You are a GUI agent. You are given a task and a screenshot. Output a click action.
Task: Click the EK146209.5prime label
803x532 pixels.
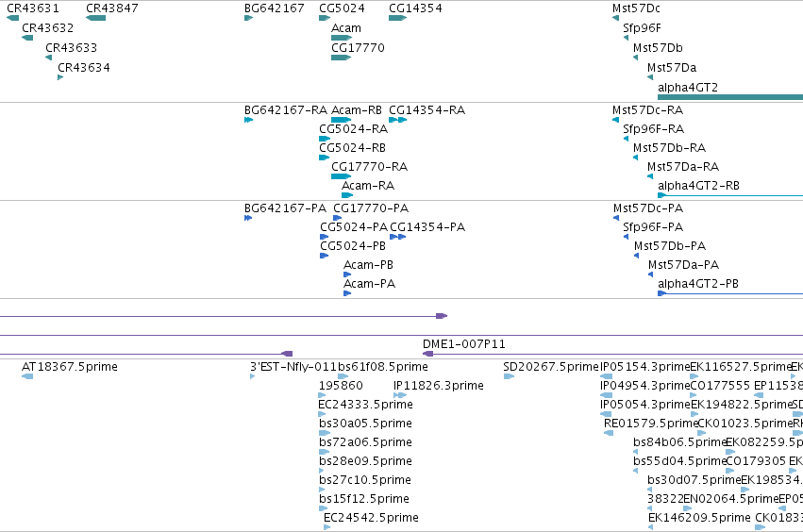click(x=699, y=518)
